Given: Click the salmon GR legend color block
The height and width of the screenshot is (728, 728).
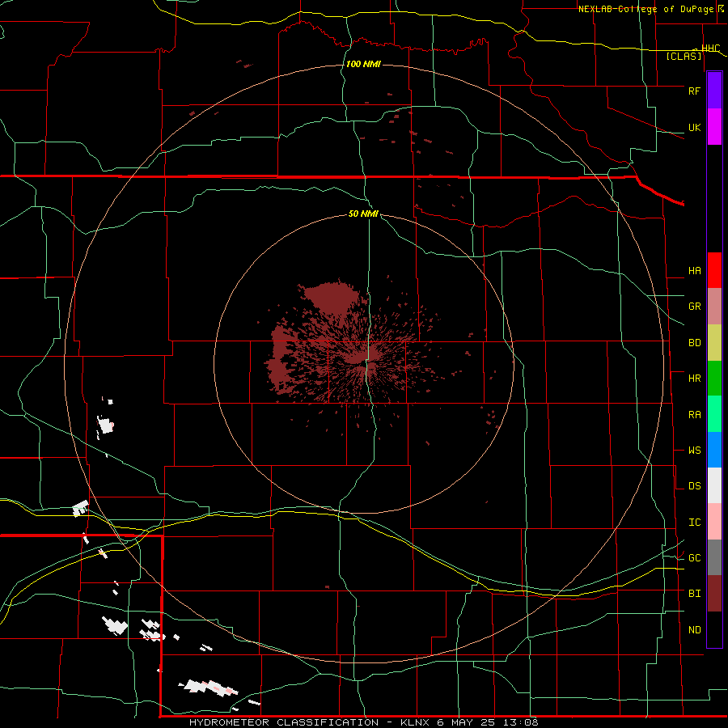Looking at the screenshot, I should coord(714,307).
